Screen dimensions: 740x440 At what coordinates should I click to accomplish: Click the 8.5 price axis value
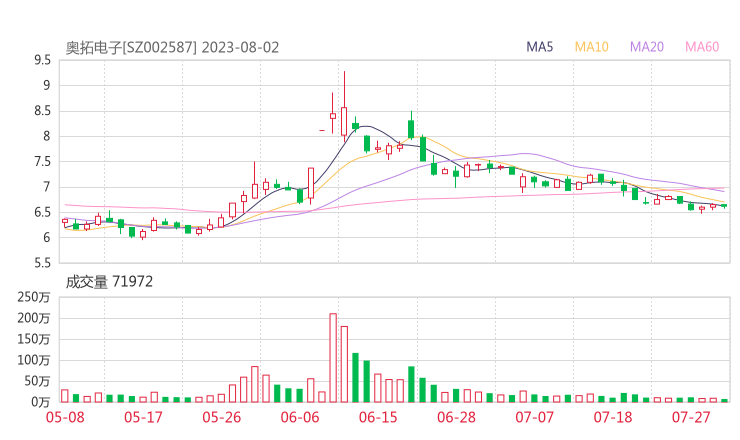[42, 111]
